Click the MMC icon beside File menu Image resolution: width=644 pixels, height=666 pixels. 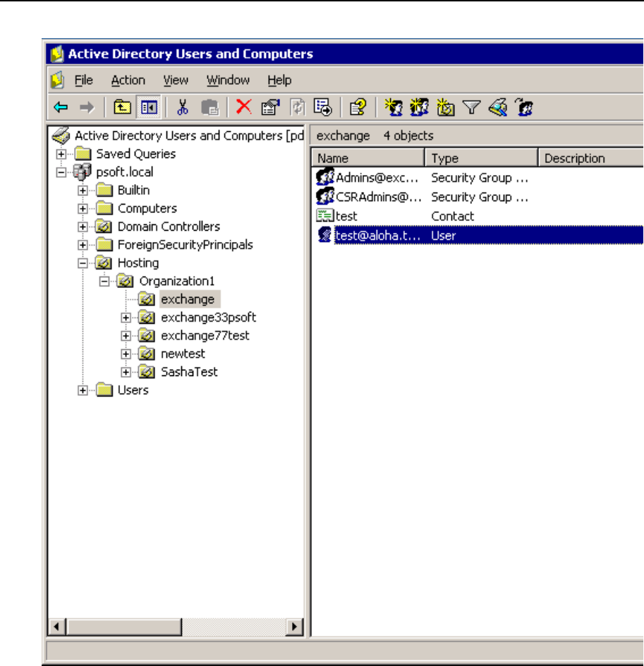[57, 80]
